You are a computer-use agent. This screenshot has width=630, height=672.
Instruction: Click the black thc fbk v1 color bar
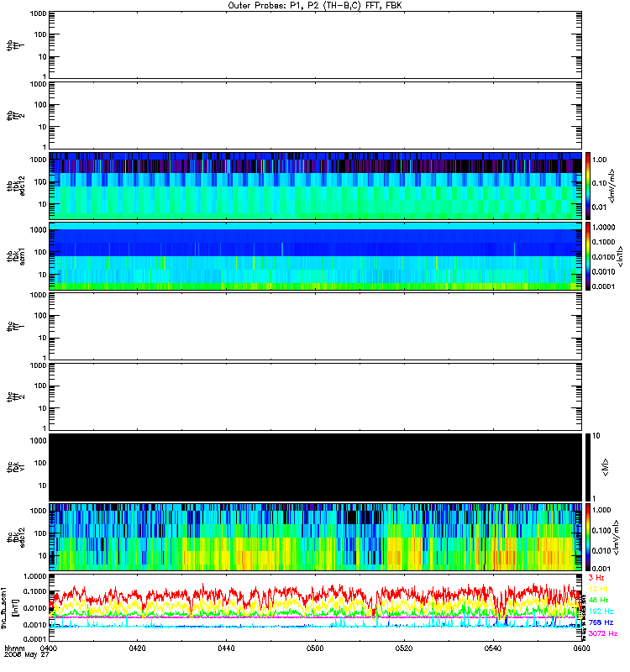(x=588, y=467)
